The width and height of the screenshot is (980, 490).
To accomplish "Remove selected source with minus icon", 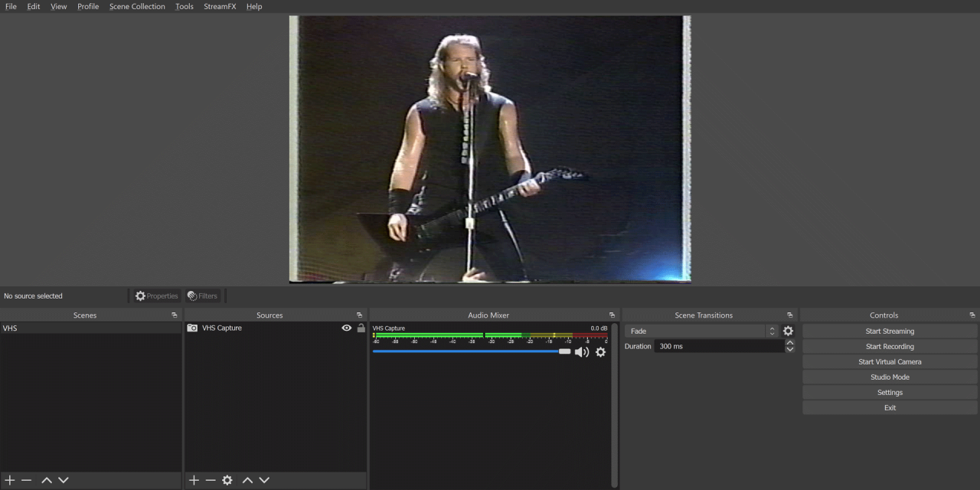I will tap(211, 480).
